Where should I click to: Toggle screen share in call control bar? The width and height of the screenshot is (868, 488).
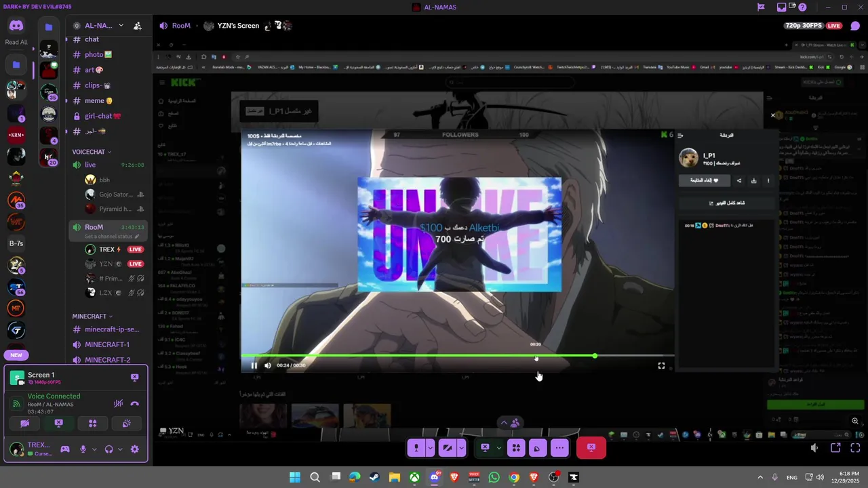coord(485,448)
